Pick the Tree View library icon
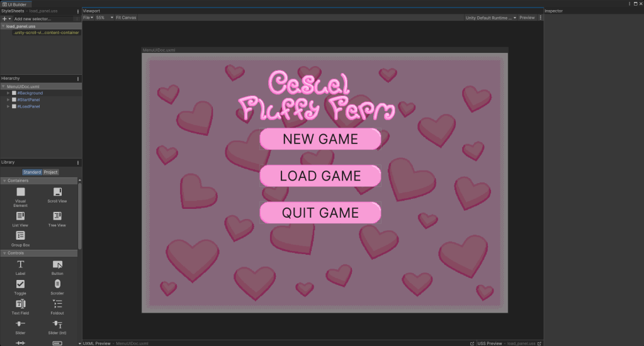644x346 pixels. 57,216
